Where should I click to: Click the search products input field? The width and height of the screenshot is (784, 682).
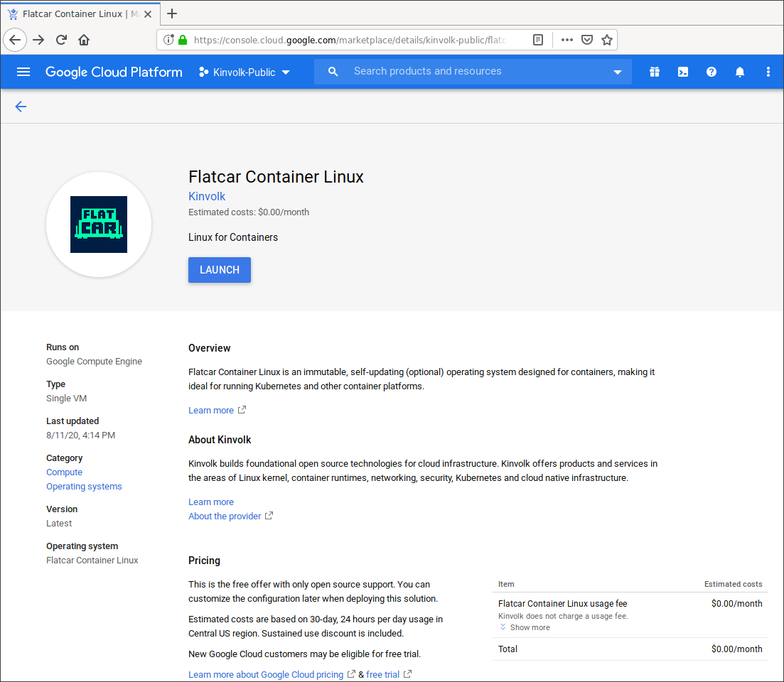pyautogui.click(x=462, y=71)
